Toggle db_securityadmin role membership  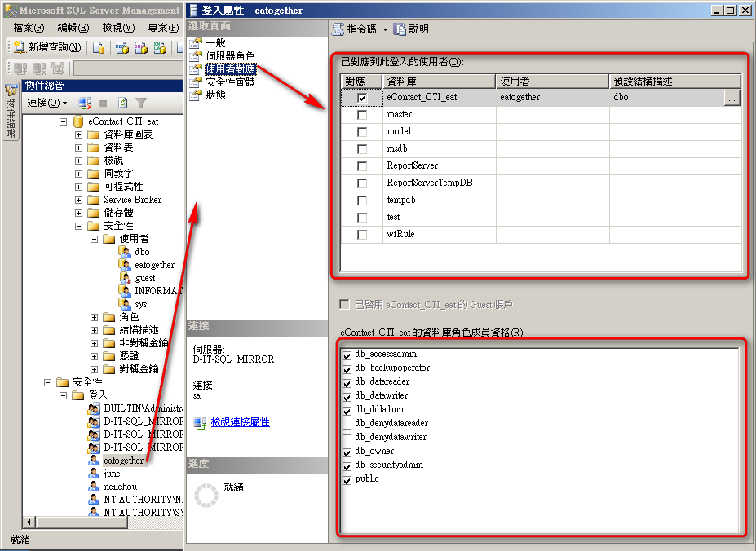pos(347,466)
